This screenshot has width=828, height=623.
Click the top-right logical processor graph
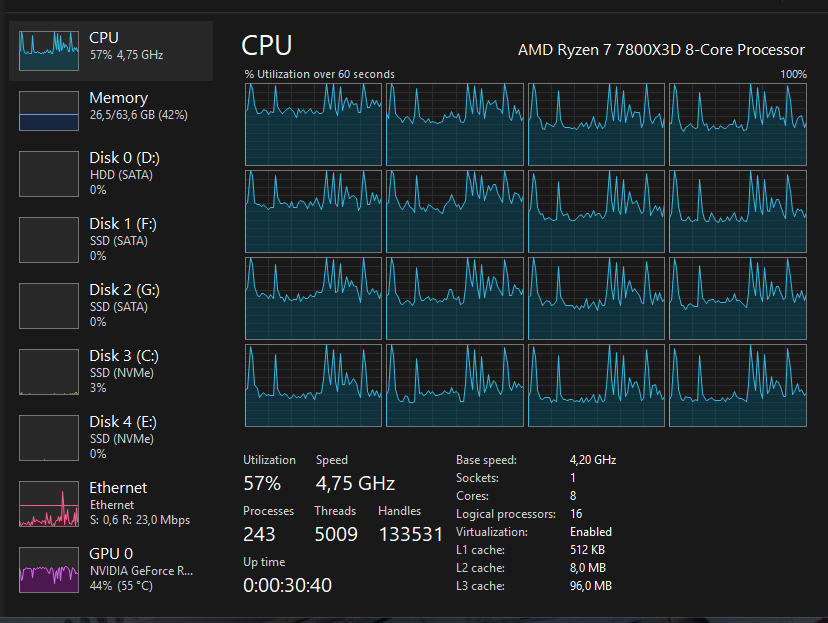tap(737, 124)
